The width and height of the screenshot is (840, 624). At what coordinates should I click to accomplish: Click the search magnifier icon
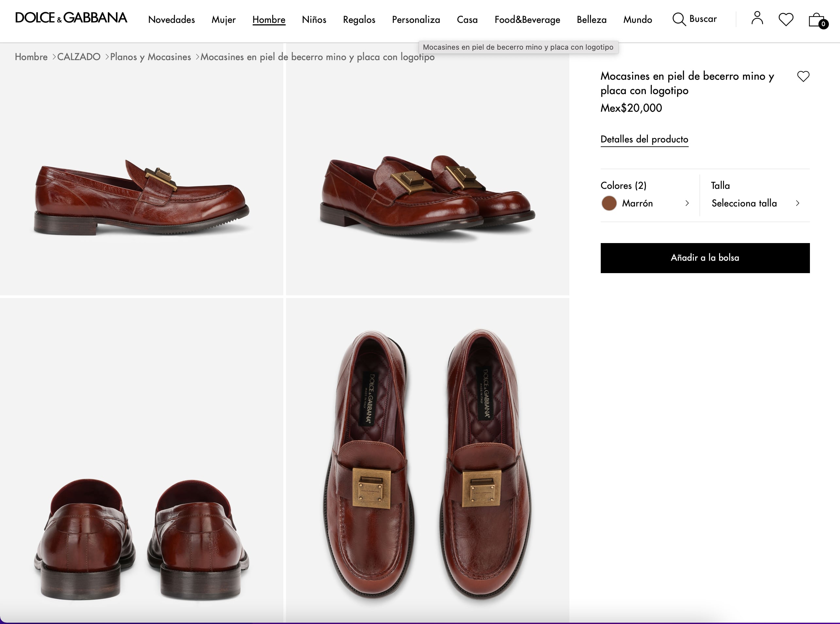pos(679,19)
